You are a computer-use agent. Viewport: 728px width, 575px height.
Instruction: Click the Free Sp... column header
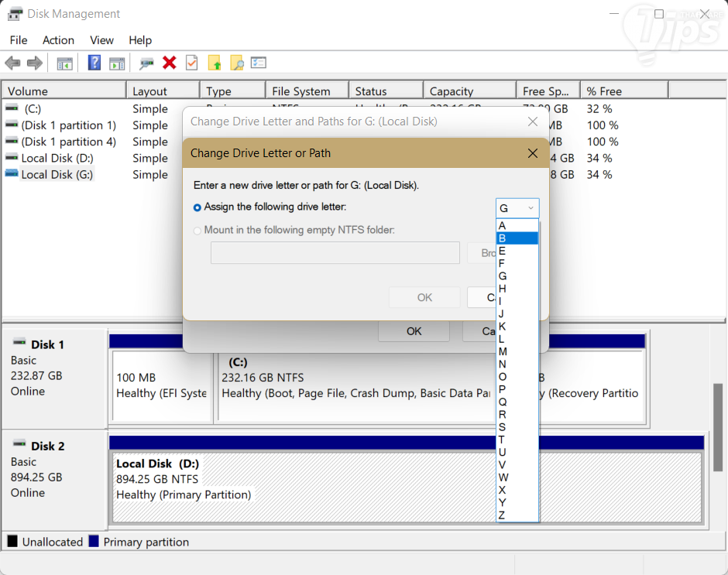548,91
